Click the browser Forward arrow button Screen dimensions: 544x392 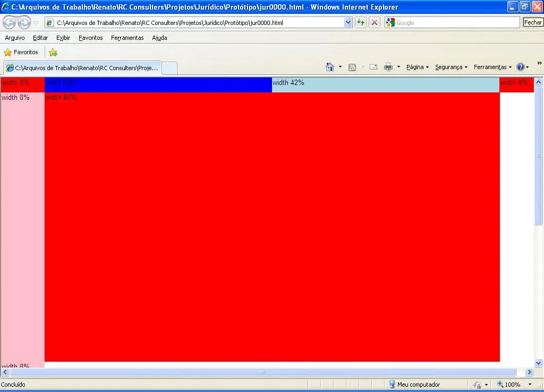pos(24,23)
